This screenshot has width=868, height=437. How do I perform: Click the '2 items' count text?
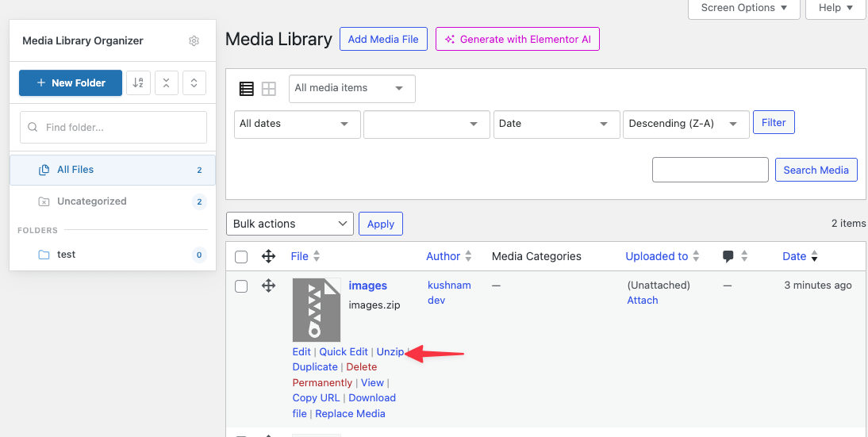tap(849, 224)
